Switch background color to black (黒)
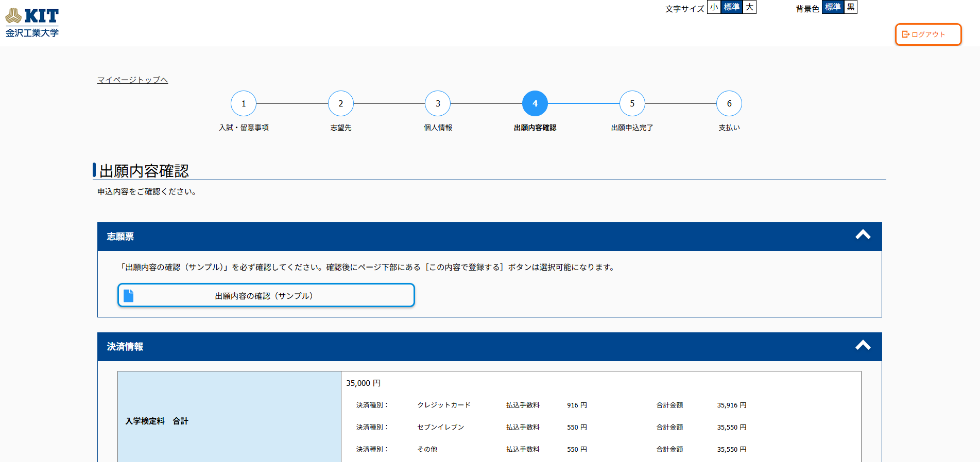Viewport: 980px width, 462px height. (851, 7)
